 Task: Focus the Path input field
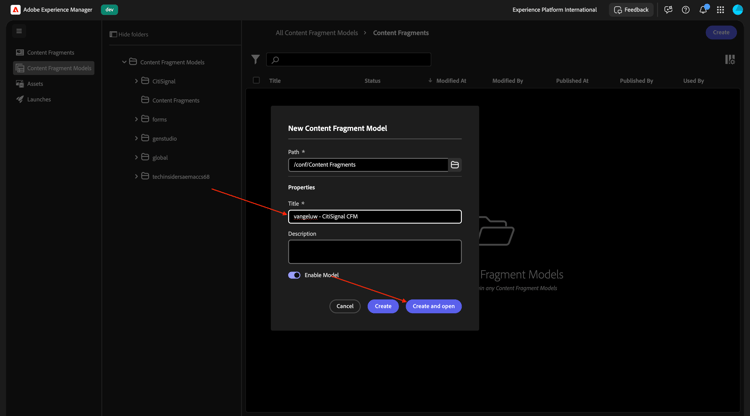pyautogui.click(x=368, y=165)
